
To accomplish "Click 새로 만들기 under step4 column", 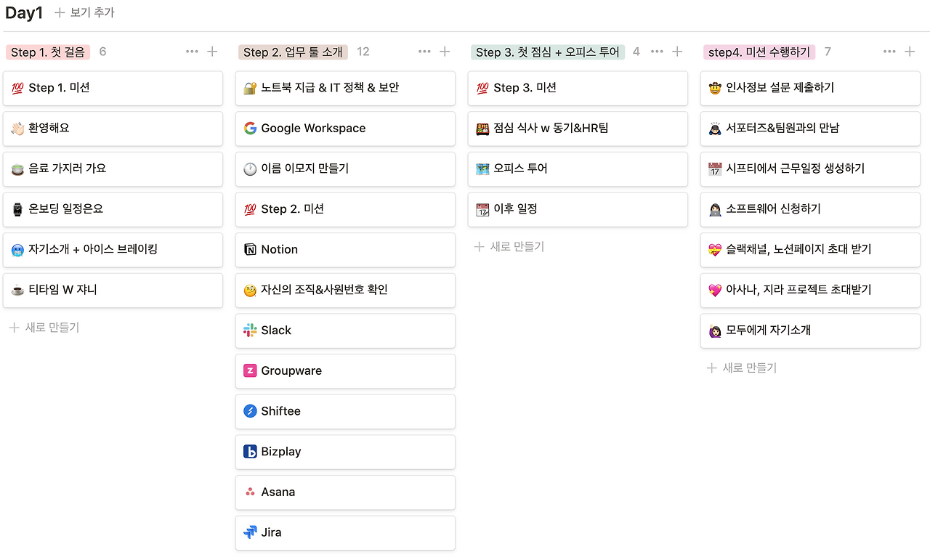I will [x=742, y=368].
